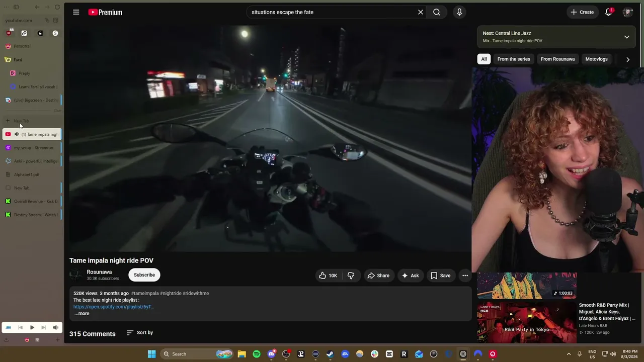Switch to Overall Revenue - Kick tab
This screenshot has width=644, height=362.
tap(32, 202)
